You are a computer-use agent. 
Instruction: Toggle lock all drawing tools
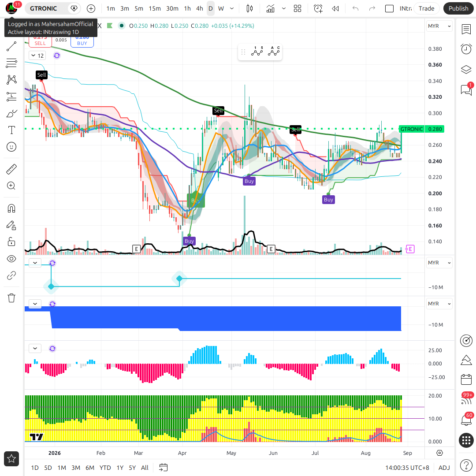point(11,242)
